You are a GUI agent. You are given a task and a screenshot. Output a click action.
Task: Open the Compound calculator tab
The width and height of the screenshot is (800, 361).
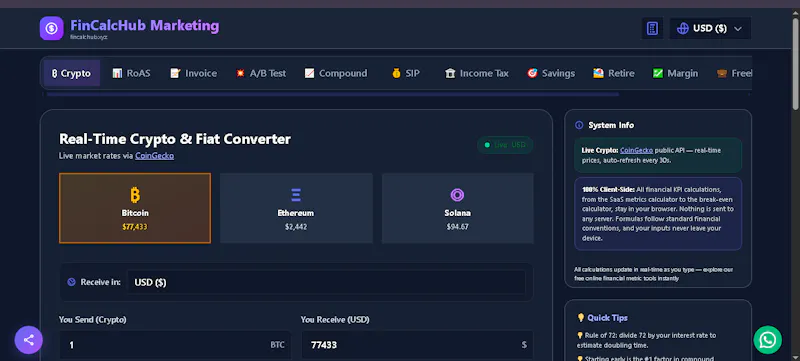[336, 73]
